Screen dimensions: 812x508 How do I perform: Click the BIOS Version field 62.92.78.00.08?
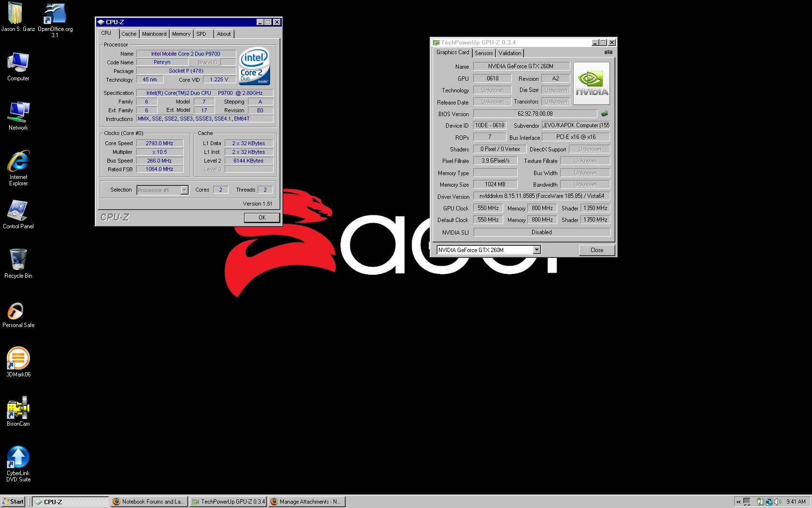pyautogui.click(x=535, y=114)
